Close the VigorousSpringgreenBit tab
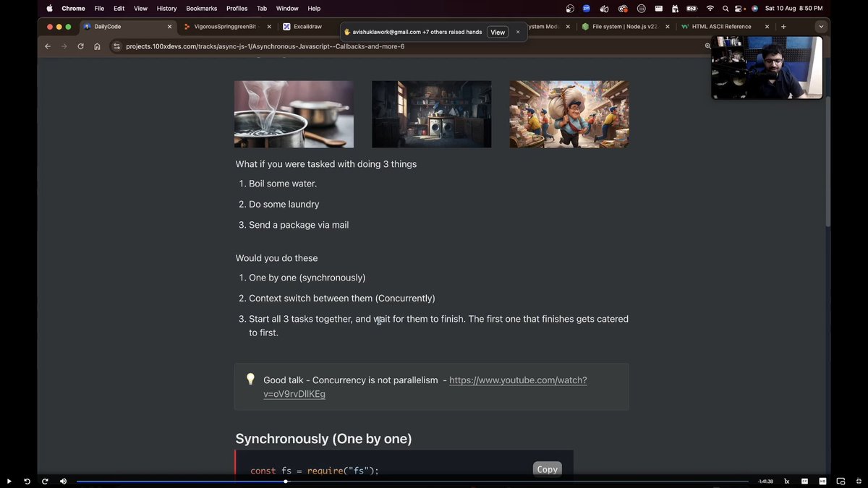The image size is (868, 488). tap(269, 27)
